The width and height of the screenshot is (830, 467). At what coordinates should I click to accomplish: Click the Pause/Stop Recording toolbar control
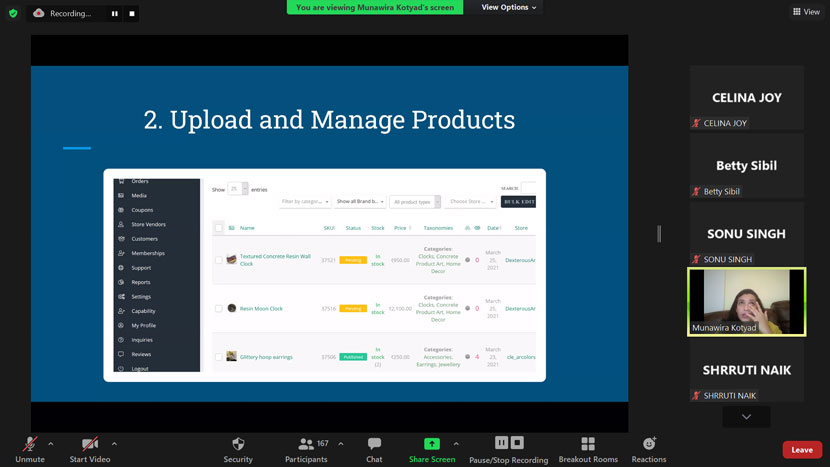[x=509, y=450]
